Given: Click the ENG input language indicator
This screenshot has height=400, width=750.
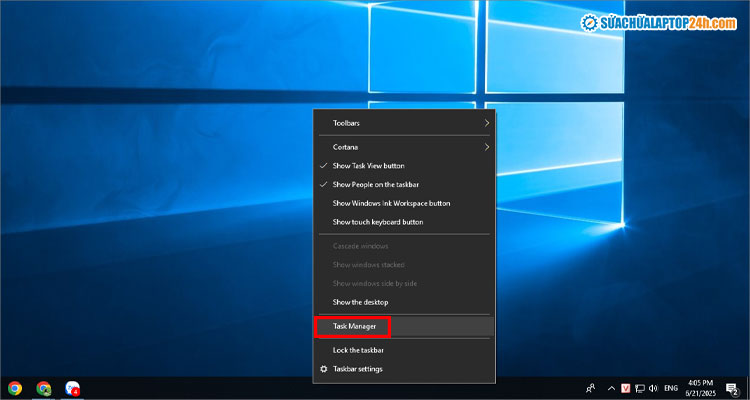Looking at the screenshot, I should point(671,388).
